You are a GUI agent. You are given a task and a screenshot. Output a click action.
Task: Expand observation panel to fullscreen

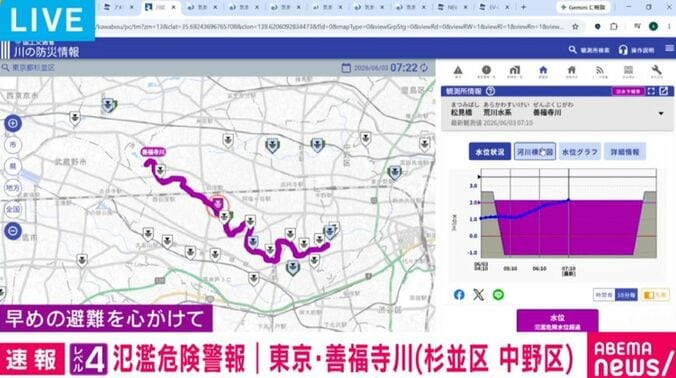[651, 91]
